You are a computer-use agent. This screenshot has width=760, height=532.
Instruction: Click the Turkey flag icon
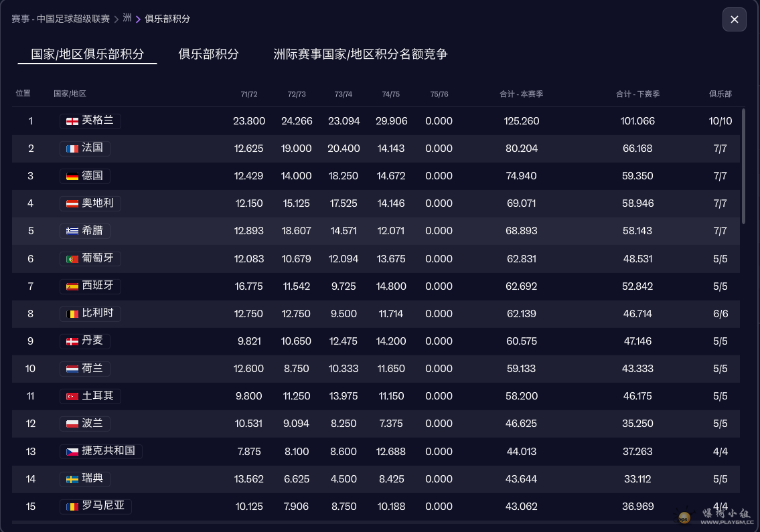(72, 396)
